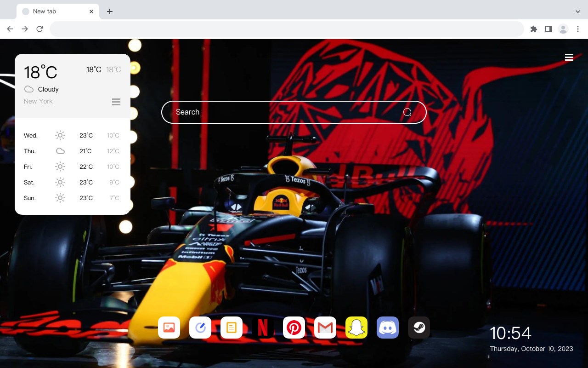
Task: Click the Thursday, October 10, 2023 date
Action: tap(531, 349)
